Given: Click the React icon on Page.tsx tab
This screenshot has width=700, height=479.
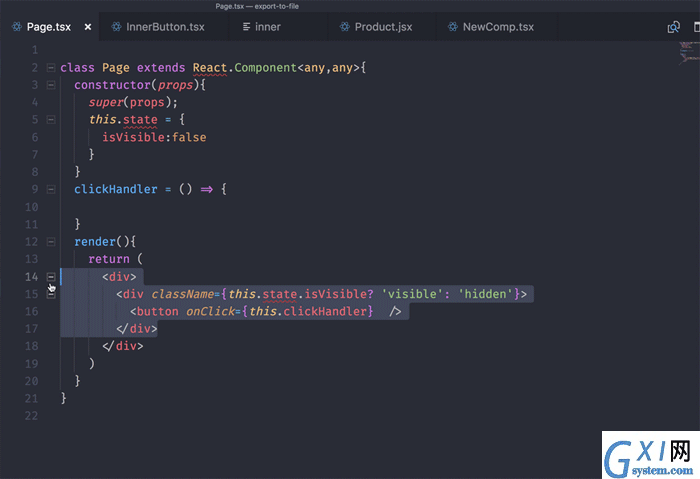Looking at the screenshot, I should click(17, 27).
